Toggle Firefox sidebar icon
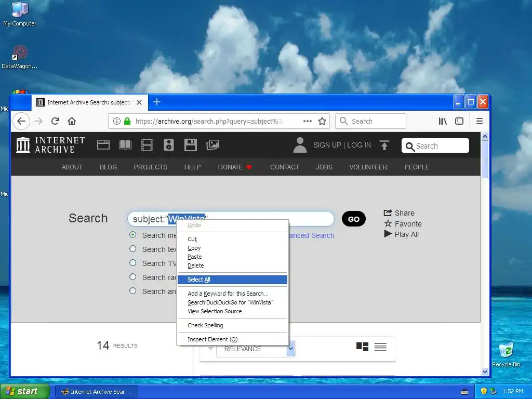532x399 pixels. (x=459, y=121)
